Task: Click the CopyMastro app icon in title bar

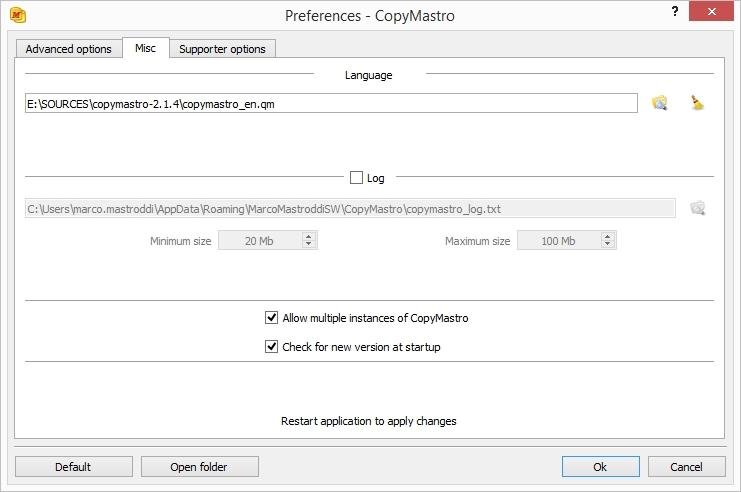Action: tap(17, 15)
